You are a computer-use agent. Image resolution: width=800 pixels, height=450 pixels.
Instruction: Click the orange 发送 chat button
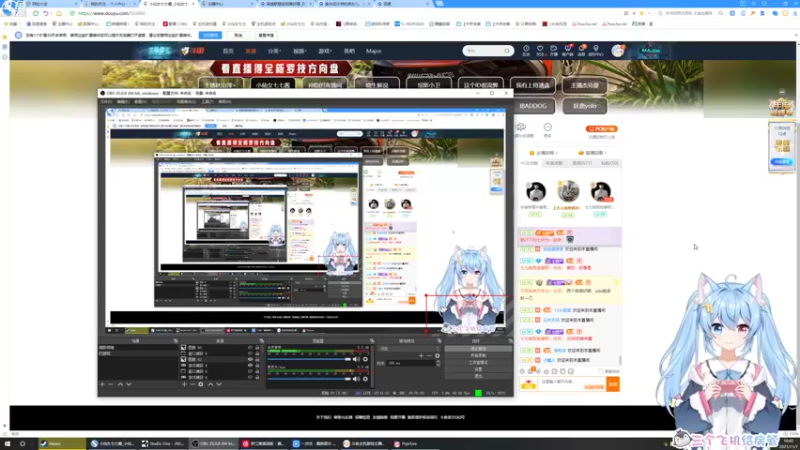tap(613, 384)
